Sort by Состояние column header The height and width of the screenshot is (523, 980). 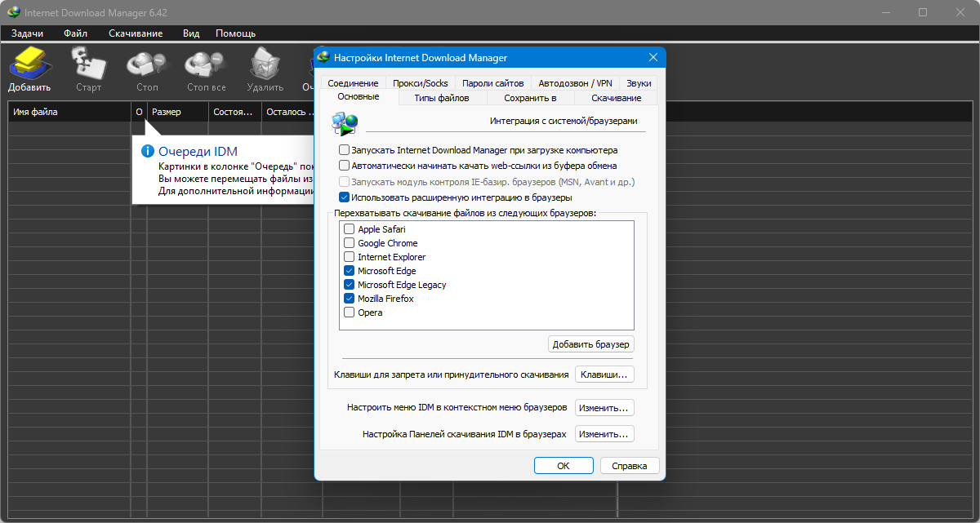tap(235, 112)
